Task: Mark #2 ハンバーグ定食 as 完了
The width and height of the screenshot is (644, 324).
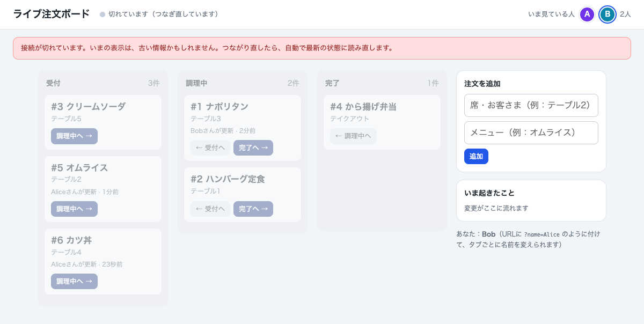Action: point(253,209)
